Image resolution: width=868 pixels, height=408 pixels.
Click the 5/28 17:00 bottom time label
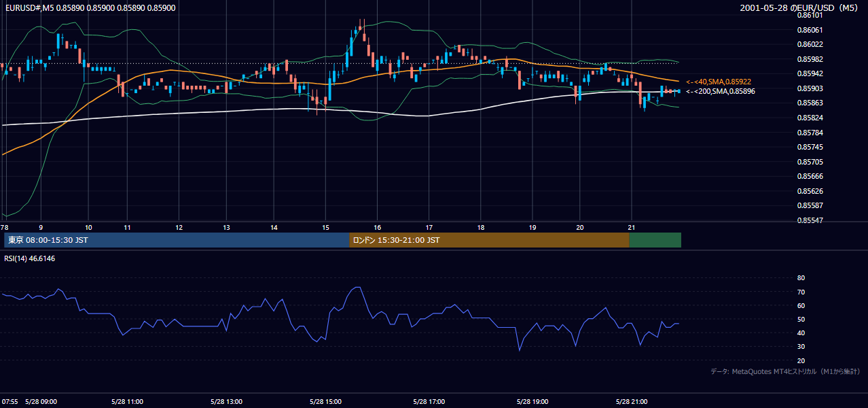429,402
